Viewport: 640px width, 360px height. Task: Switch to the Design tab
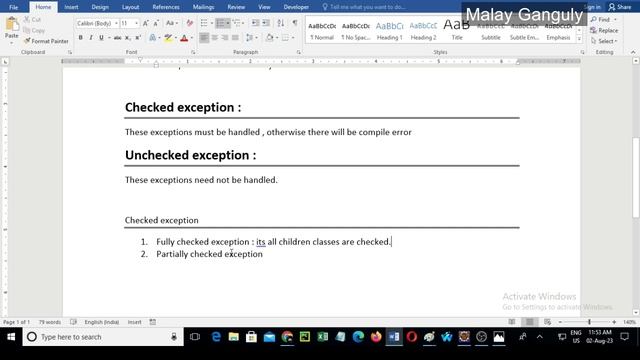coord(100,7)
